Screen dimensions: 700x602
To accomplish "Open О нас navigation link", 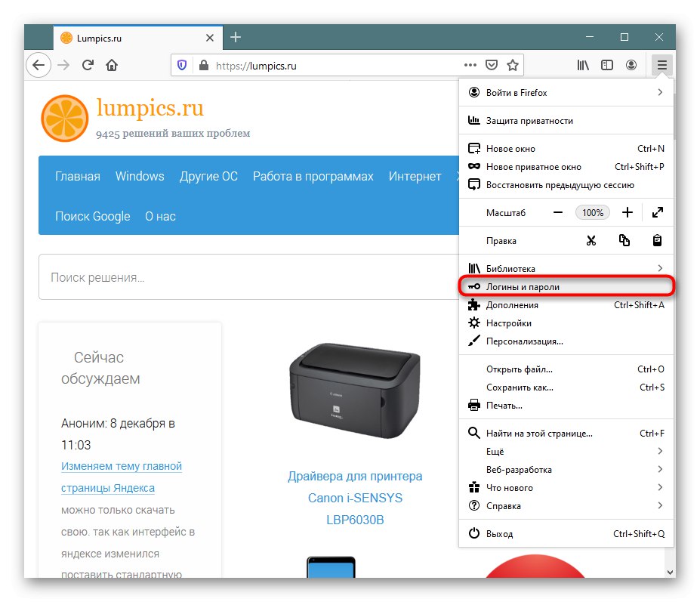I will 160,217.
